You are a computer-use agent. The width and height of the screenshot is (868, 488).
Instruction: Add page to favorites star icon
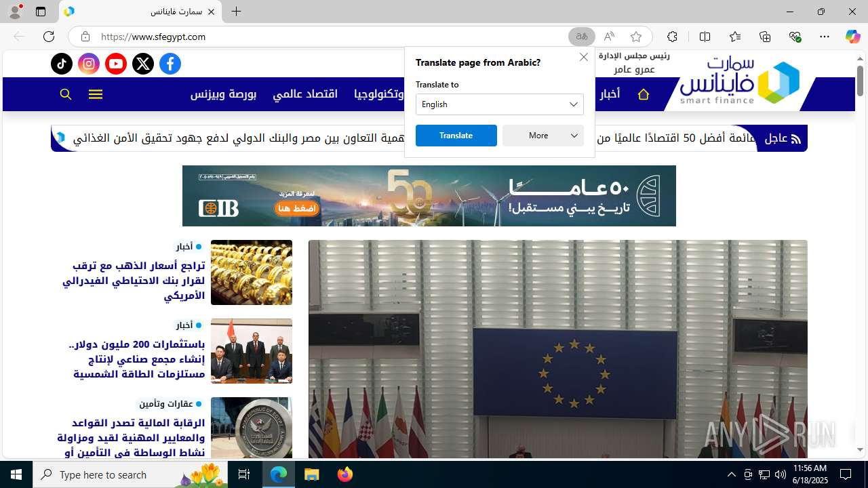coord(636,37)
